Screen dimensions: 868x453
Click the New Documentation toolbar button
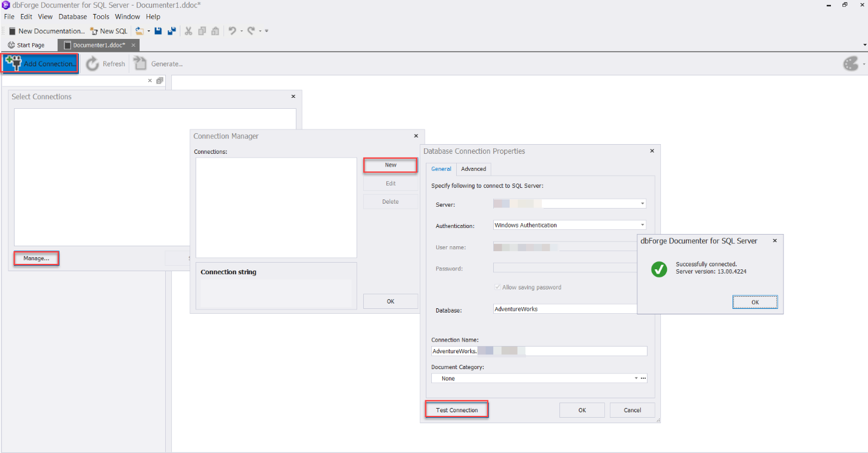(x=46, y=31)
